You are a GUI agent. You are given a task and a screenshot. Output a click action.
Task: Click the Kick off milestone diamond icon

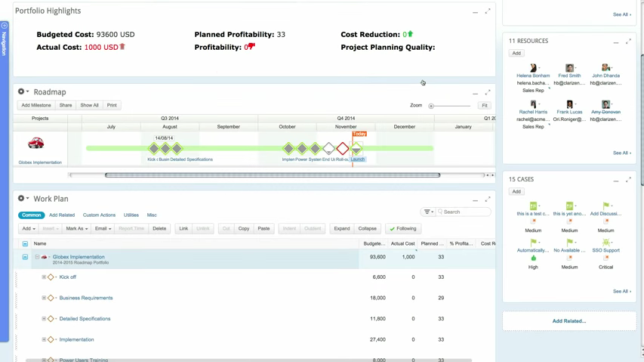[51, 277]
